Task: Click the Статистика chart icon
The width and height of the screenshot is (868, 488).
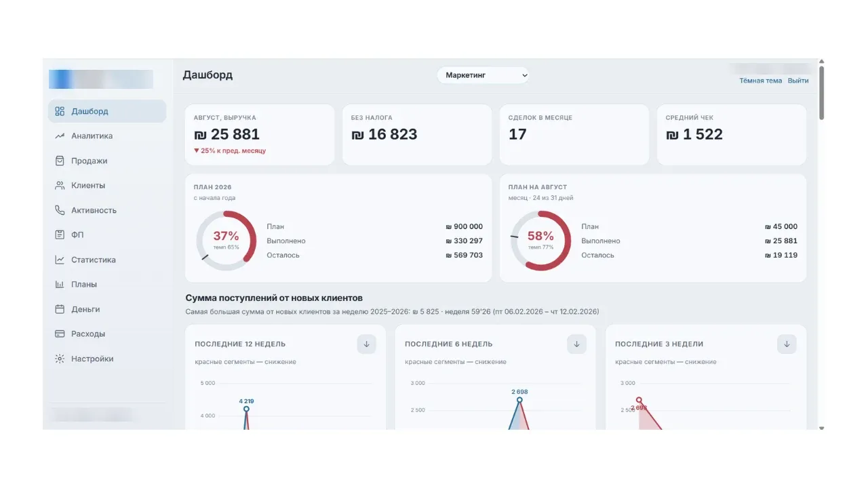Action: tap(60, 260)
